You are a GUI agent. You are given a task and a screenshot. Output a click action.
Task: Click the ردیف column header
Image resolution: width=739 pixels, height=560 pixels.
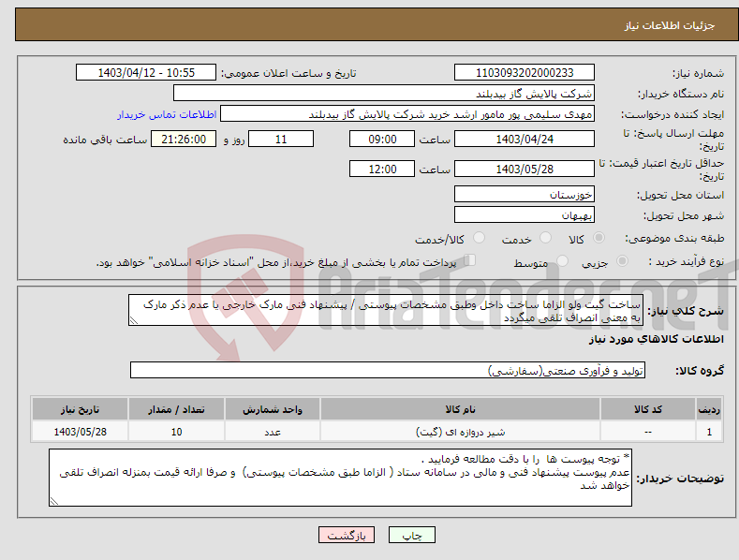(709, 409)
